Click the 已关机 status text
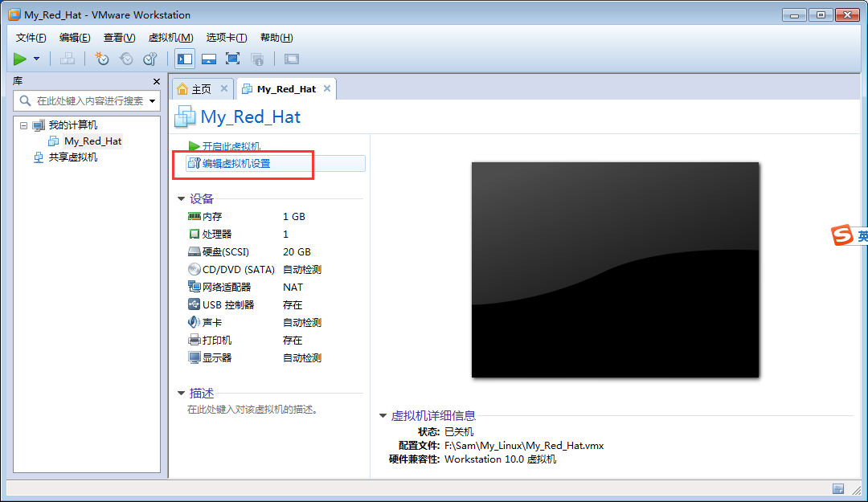The height and width of the screenshot is (502, 868). pos(459,431)
